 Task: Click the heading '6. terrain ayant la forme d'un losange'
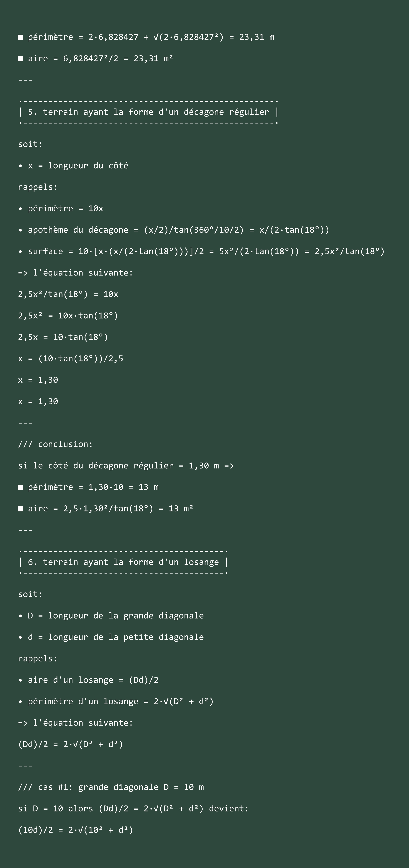tap(123, 562)
